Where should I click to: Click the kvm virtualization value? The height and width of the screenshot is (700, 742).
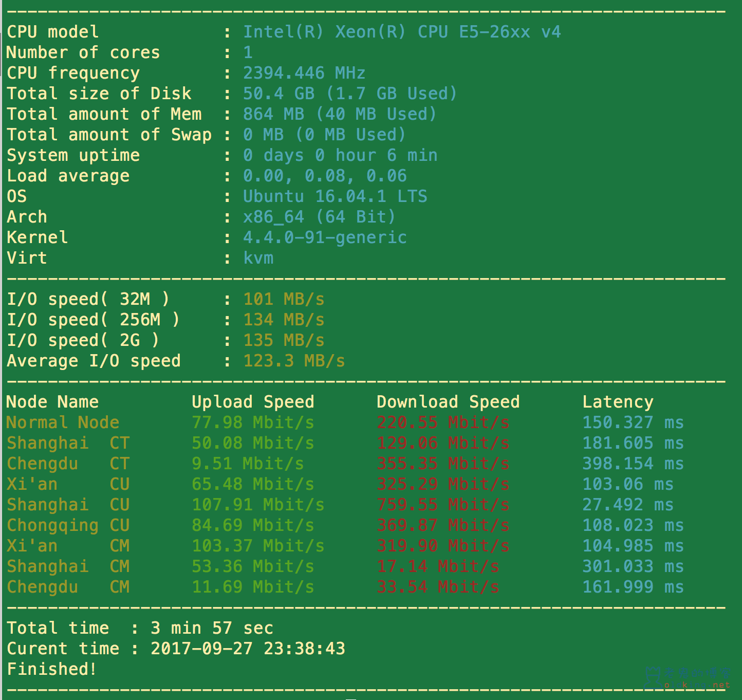click(258, 258)
